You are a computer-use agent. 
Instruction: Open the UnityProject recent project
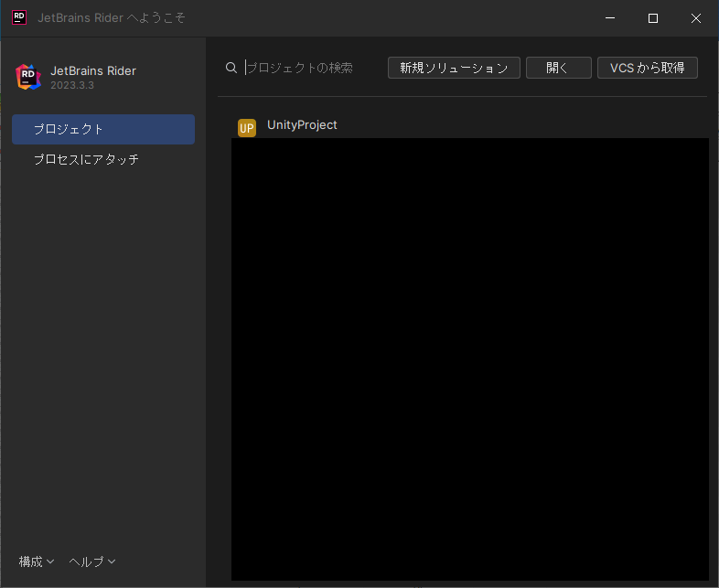click(x=302, y=124)
